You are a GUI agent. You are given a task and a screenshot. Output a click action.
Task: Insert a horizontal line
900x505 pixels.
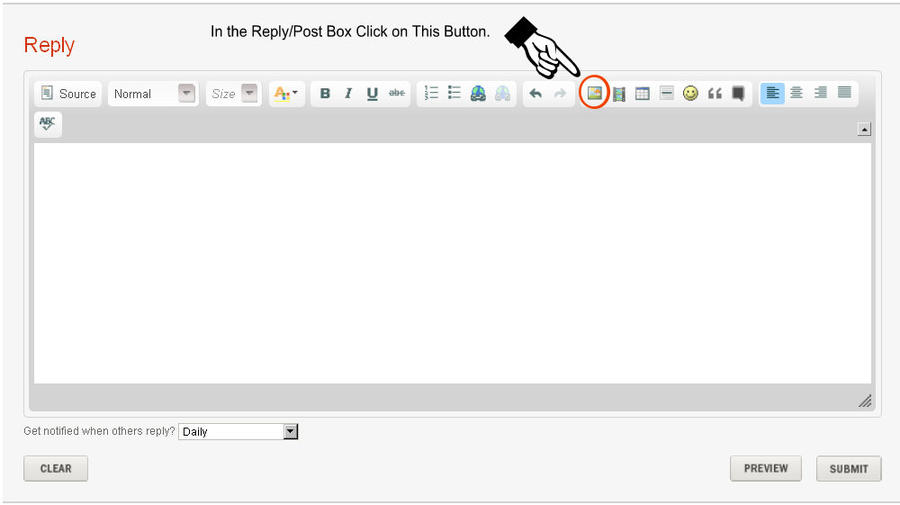tap(666, 93)
